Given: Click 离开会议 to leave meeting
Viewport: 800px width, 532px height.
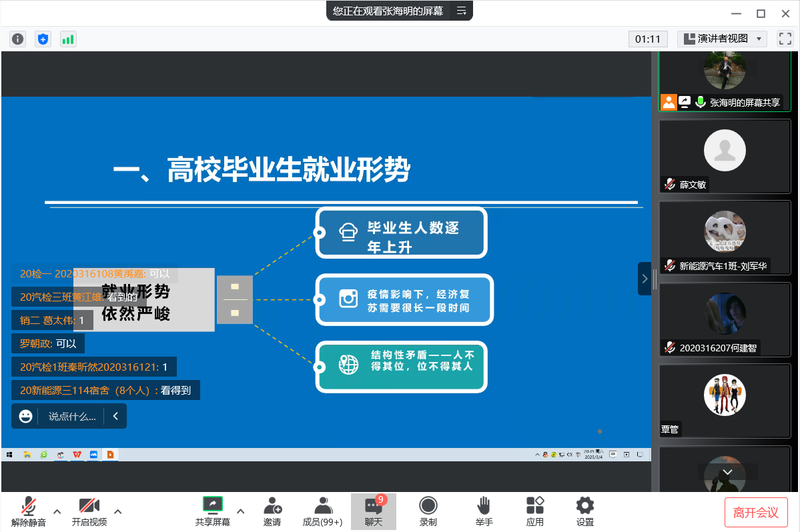Looking at the screenshot, I should [x=756, y=512].
